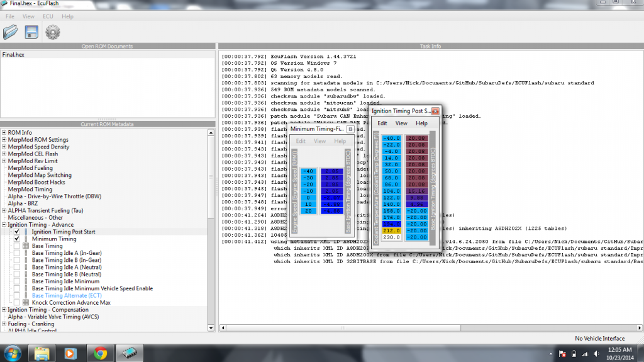Collapse the Ignition Timing - Advance node

click(x=4, y=225)
